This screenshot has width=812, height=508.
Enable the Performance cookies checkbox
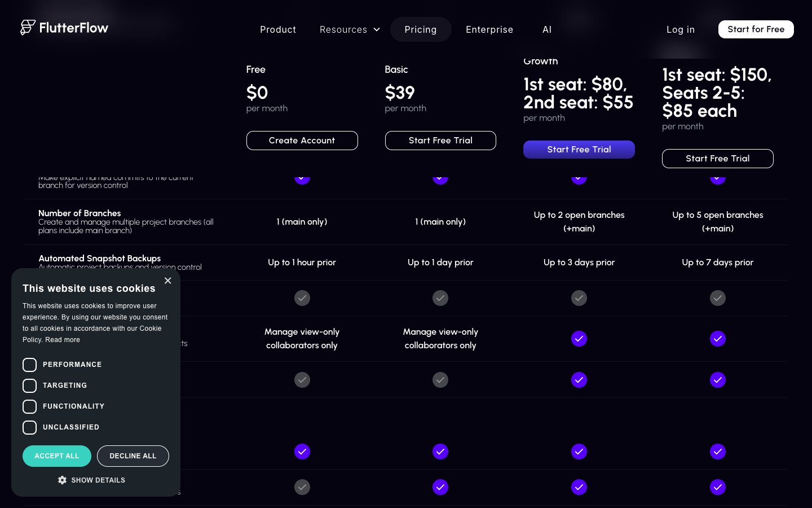[x=30, y=365]
